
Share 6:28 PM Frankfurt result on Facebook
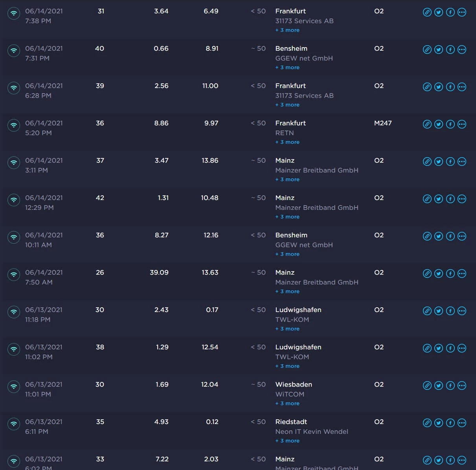click(450, 87)
